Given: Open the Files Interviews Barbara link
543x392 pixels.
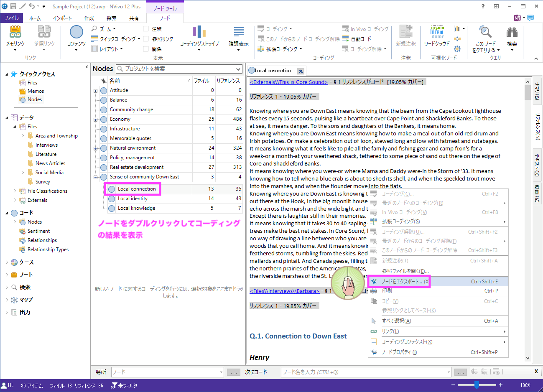Looking at the screenshot, I should [284, 291].
